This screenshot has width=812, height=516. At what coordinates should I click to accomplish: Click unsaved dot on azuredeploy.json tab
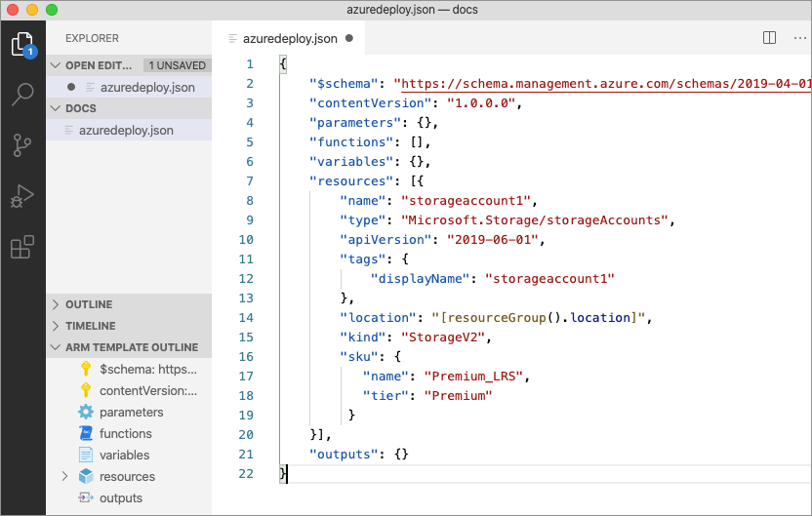point(349,39)
